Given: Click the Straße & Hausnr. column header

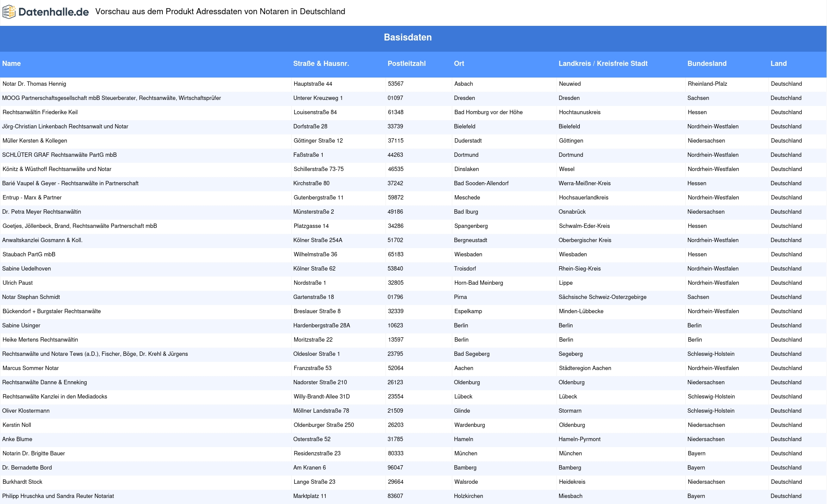Looking at the screenshot, I should tap(321, 63).
